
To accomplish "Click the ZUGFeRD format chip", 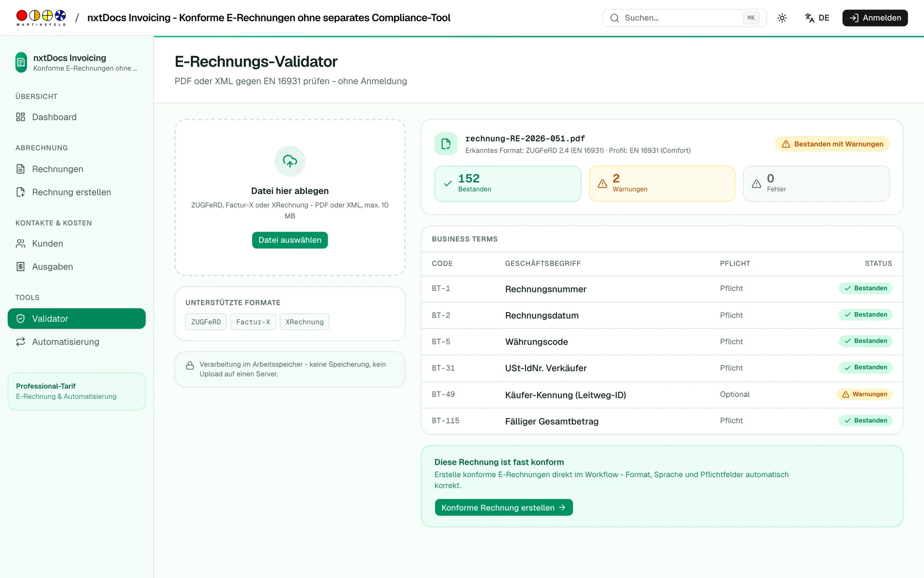I will tap(206, 322).
